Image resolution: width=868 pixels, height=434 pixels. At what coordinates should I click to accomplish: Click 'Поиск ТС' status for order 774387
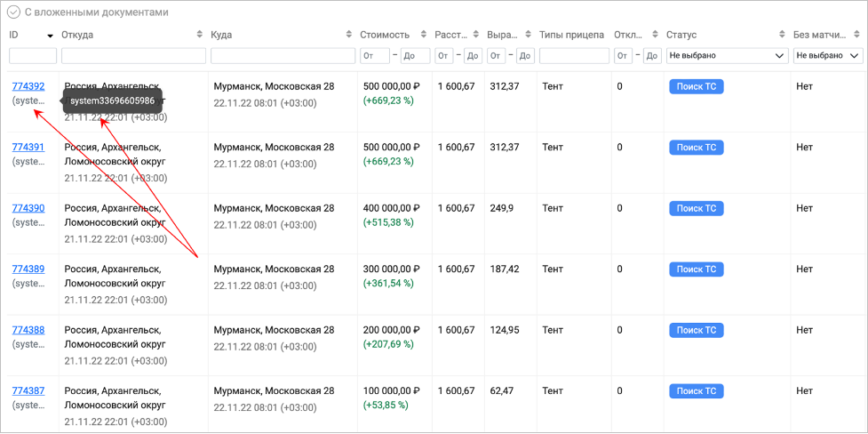pyautogui.click(x=697, y=391)
